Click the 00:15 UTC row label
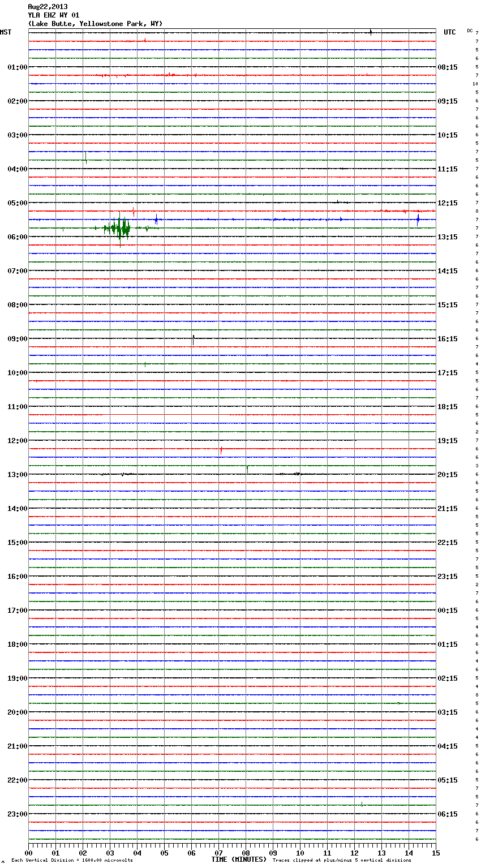The width and height of the screenshot is (481, 868). tap(448, 611)
